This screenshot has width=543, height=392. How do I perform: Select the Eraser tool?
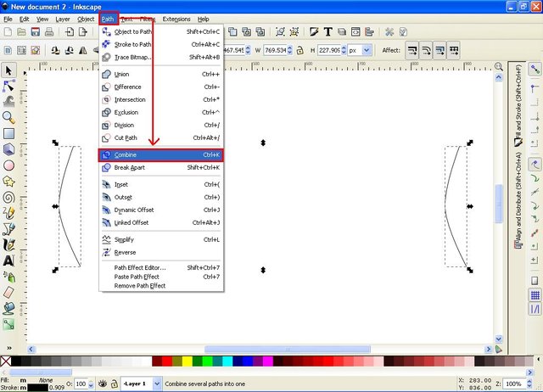(x=8, y=292)
